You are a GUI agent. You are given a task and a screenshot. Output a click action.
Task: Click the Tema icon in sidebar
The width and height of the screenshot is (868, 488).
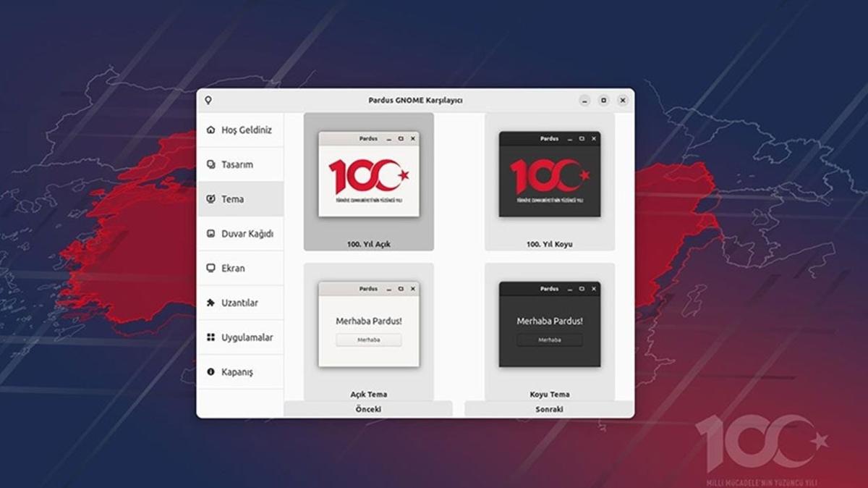click(210, 199)
